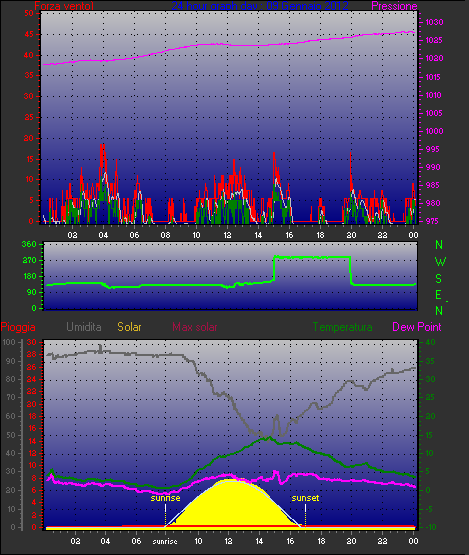Select the green Temperatura legend label
Image resolution: width=469 pixels, height=555 pixels.
(x=343, y=327)
